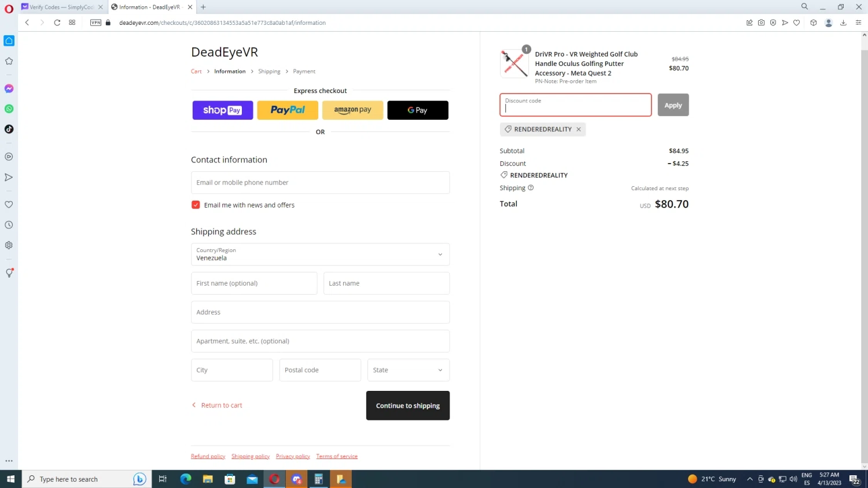The width and height of the screenshot is (868, 488).
Task: Focus Email or mobile phone field
Action: [x=320, y=183]
